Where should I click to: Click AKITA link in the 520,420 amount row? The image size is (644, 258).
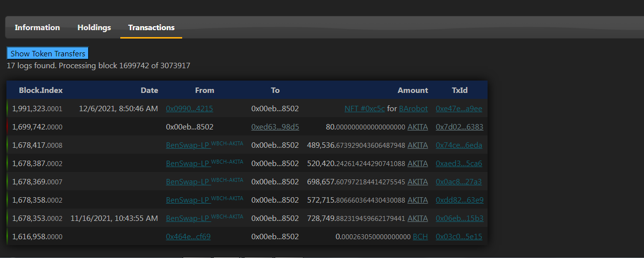pyautogui.click(x=418, y=163)
